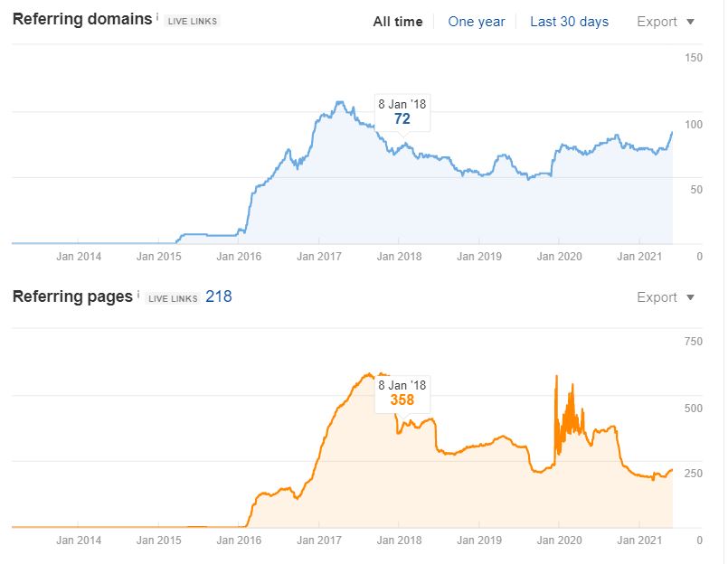Screen dimensions: 728x564
Task: Click the 50 axis label on domains chart
Action: point(696,190)
